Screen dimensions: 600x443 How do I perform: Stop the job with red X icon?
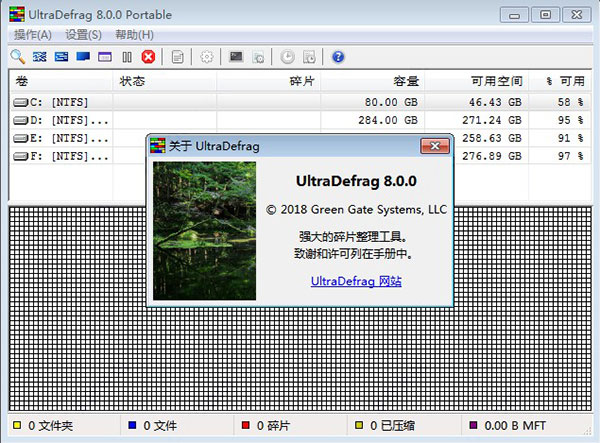[148, 57]
